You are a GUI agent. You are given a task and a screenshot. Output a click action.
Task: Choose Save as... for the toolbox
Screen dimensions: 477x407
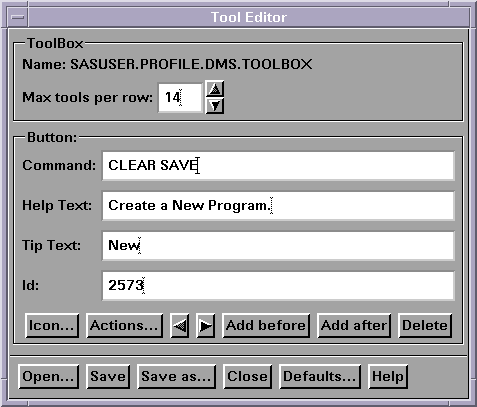[x=177, y=376]
